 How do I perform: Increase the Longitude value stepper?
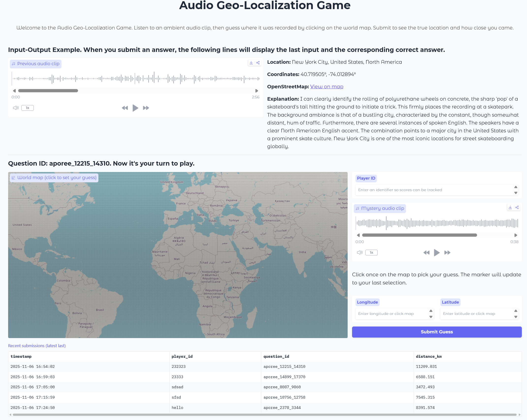click(x=431, y=311)
